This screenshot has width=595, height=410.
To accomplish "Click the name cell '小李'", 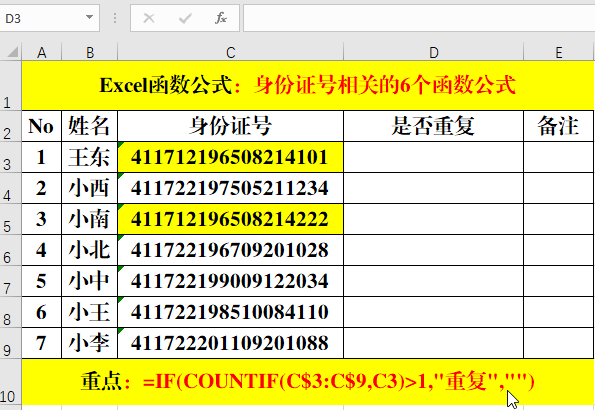I will (90, 343).
